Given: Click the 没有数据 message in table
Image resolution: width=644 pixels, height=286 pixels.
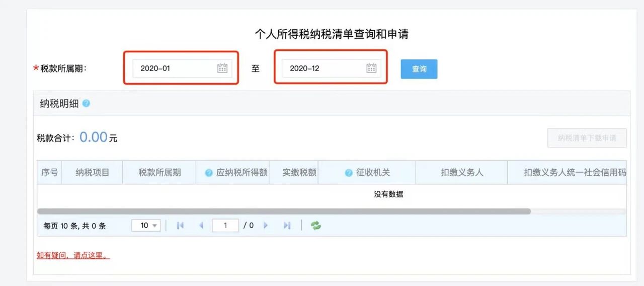Looking at the screenshot, I should pos(388,194).
